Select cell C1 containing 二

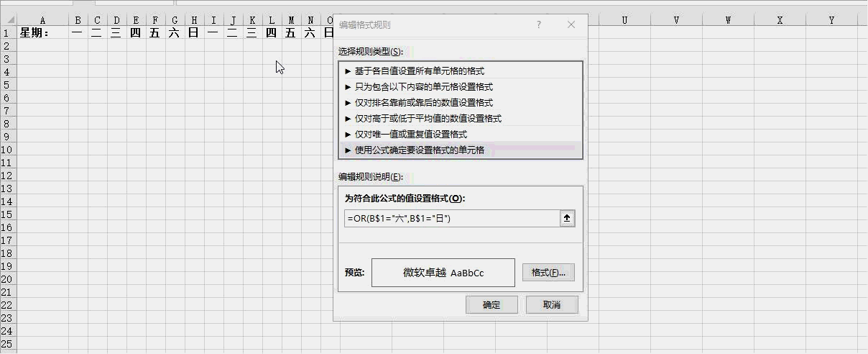coord(97,32)
